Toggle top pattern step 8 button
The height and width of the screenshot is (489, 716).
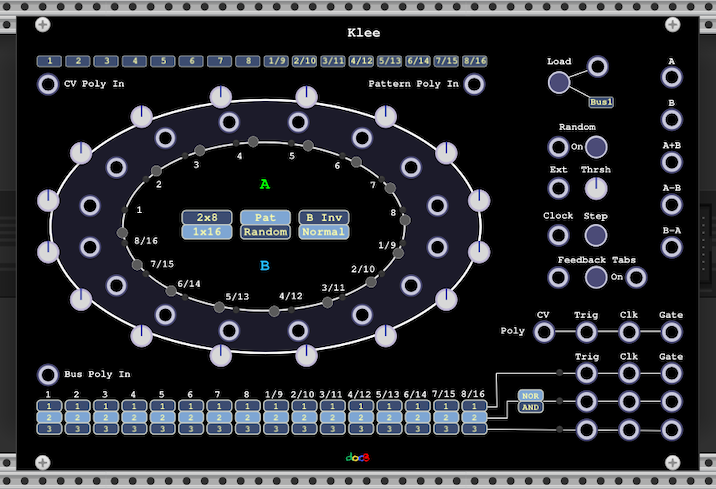[x=248, y=61]
